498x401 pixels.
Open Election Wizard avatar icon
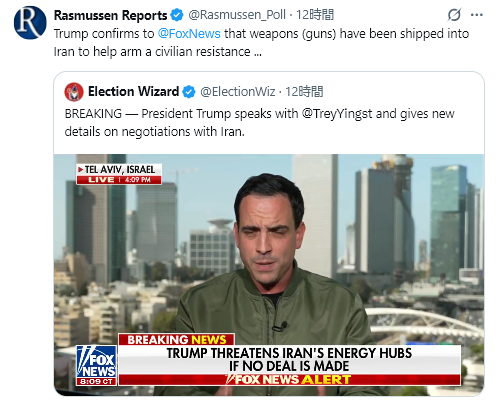74,92
